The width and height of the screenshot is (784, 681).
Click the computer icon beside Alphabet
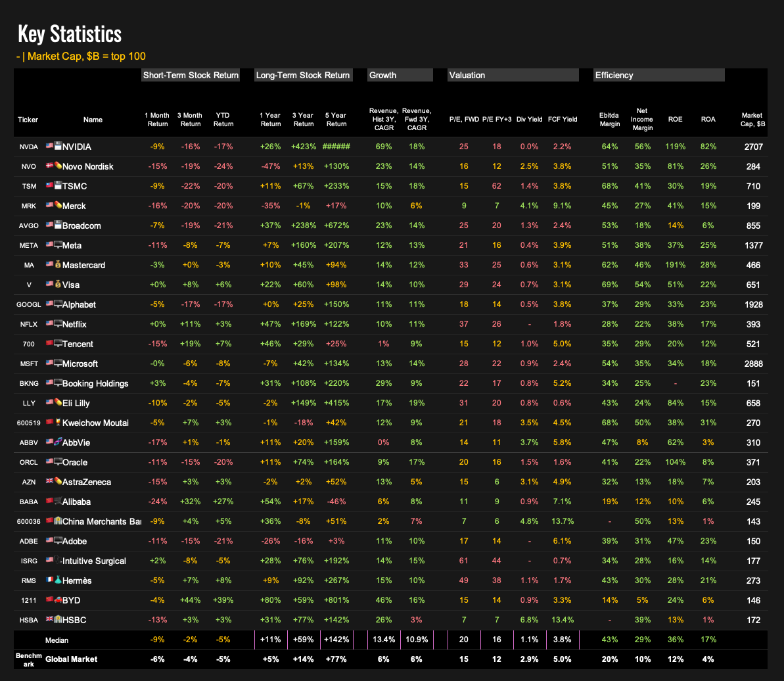(x=58, y=304)
